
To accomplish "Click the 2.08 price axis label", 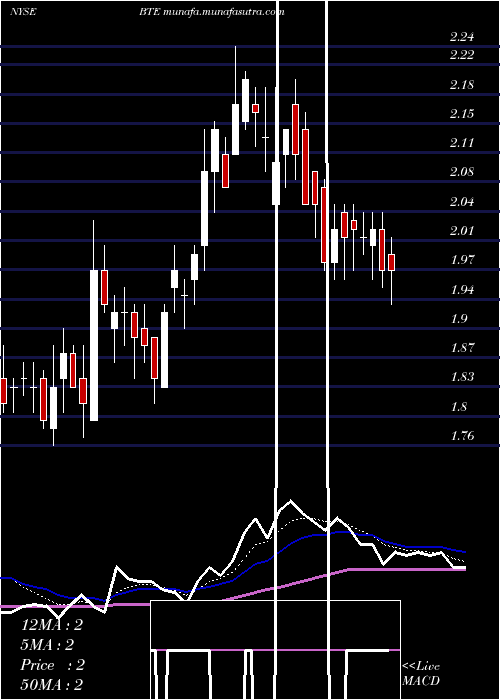I will tap(462, 172).
